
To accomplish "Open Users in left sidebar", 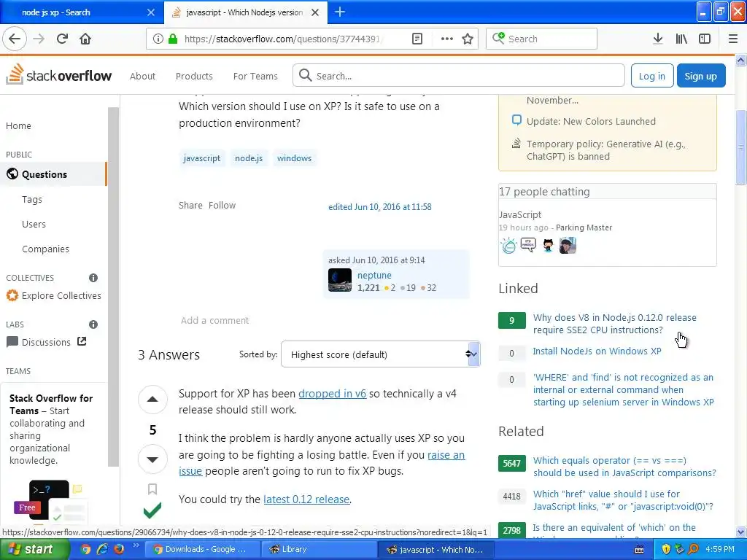I will (34, 225).
